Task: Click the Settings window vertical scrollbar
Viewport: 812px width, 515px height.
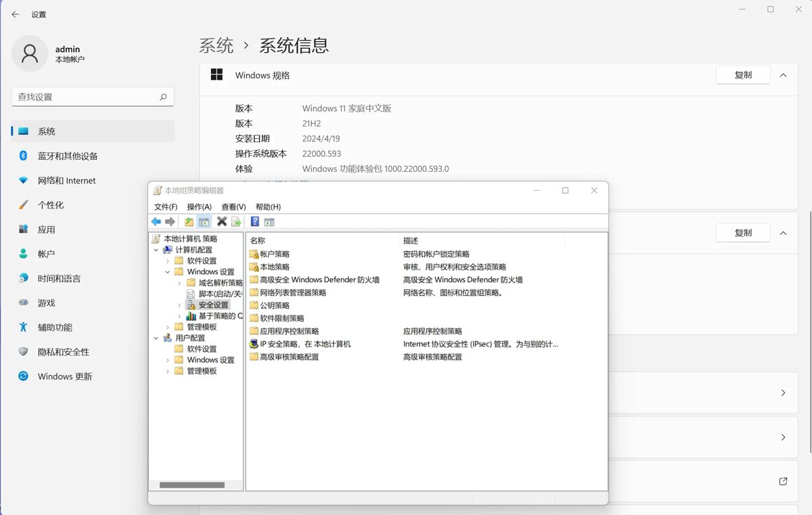Action: point(810,332)
